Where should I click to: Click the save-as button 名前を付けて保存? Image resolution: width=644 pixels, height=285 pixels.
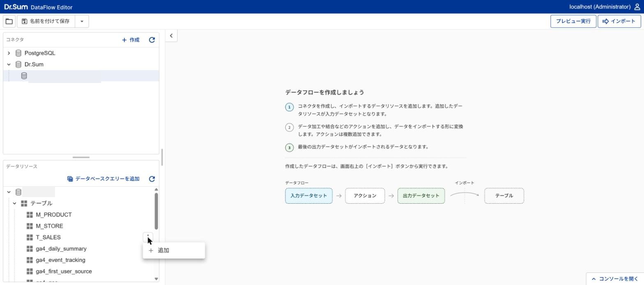(46, 21)
